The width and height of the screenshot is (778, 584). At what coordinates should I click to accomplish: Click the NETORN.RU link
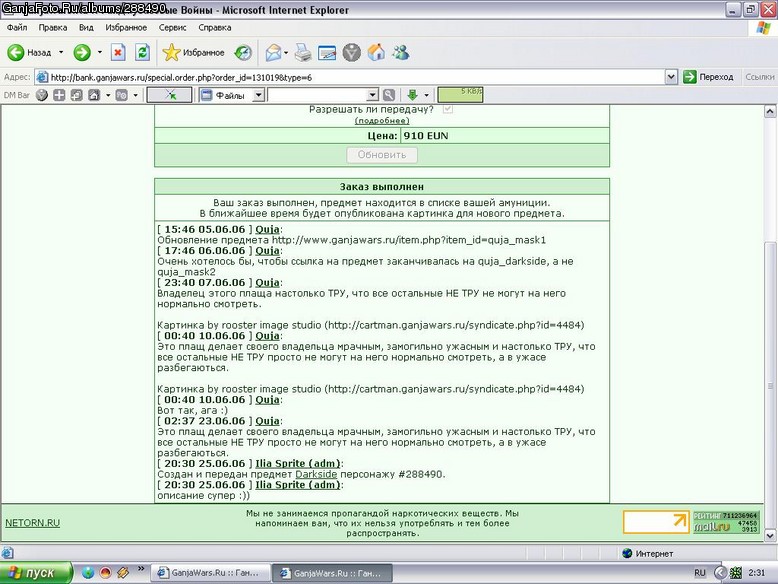(x=32, y=522)
